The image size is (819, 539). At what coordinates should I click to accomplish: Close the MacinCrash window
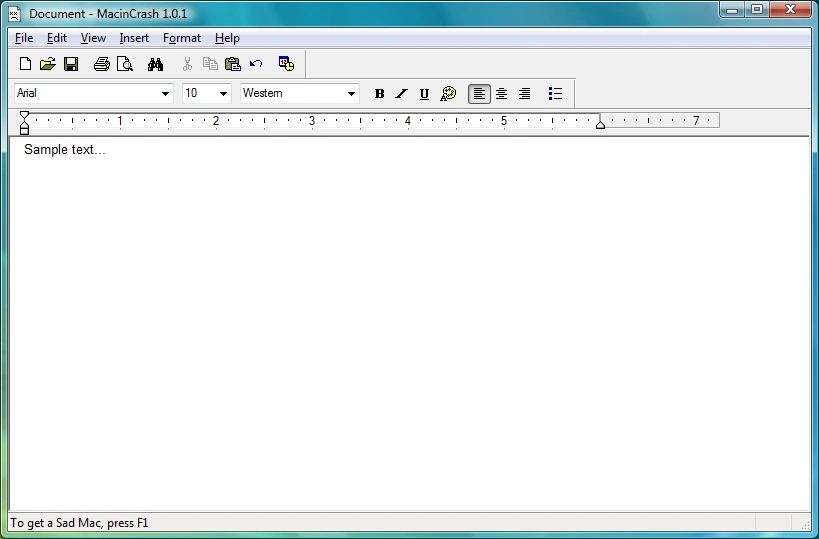coord(790,9)
